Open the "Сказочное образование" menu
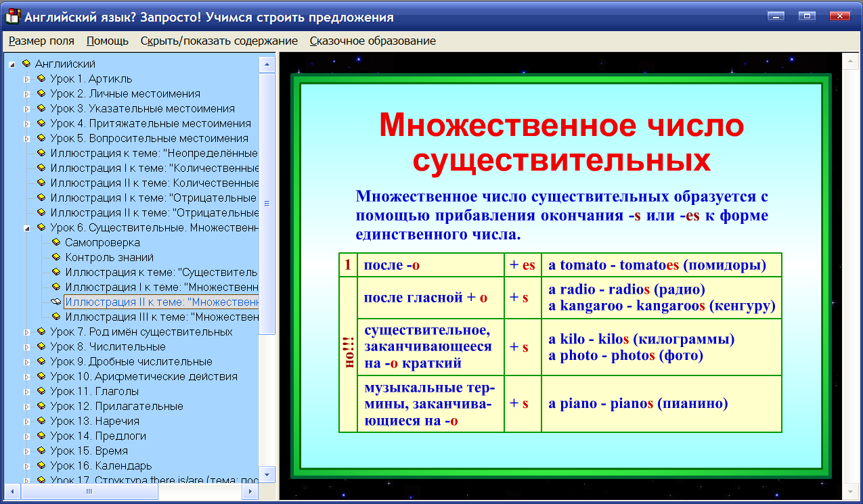 [372, 41]
